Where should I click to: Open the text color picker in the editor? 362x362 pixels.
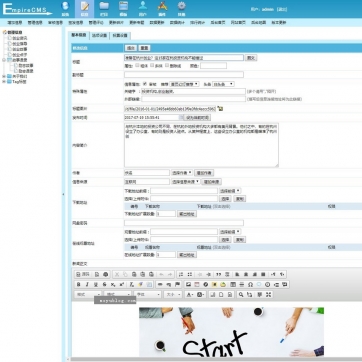click(190, 294)
